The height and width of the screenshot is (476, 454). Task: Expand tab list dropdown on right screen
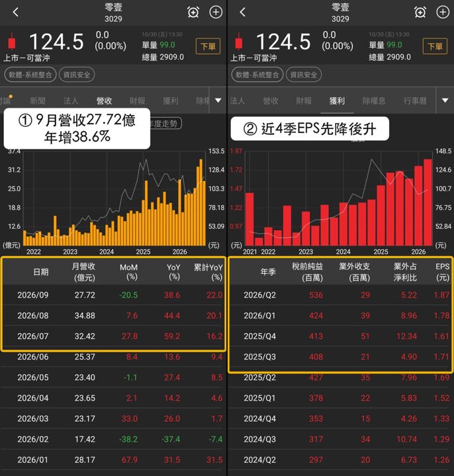click(x=445, y=100)
